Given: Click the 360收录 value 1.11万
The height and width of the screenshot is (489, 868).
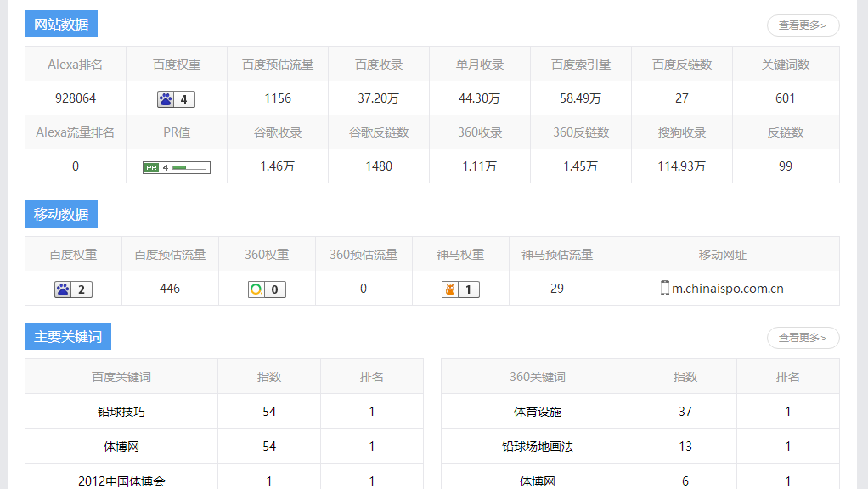Looking at the screenshot, I should click(479, 166).
